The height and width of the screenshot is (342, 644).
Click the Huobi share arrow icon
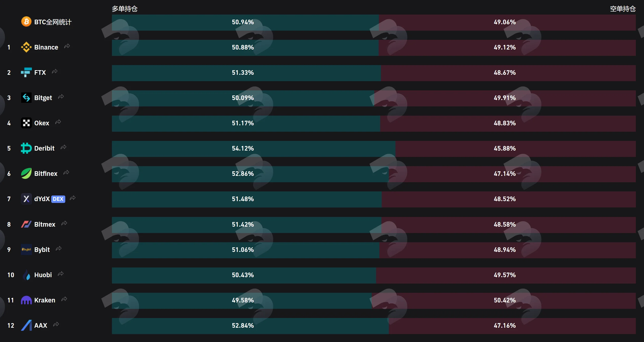(x=61, y=274)
